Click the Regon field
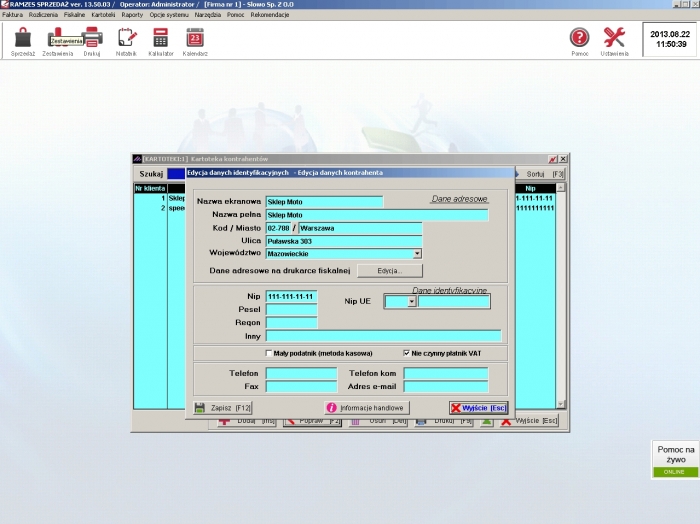This screenshot has width=700, height=524. tap(292, 322)
